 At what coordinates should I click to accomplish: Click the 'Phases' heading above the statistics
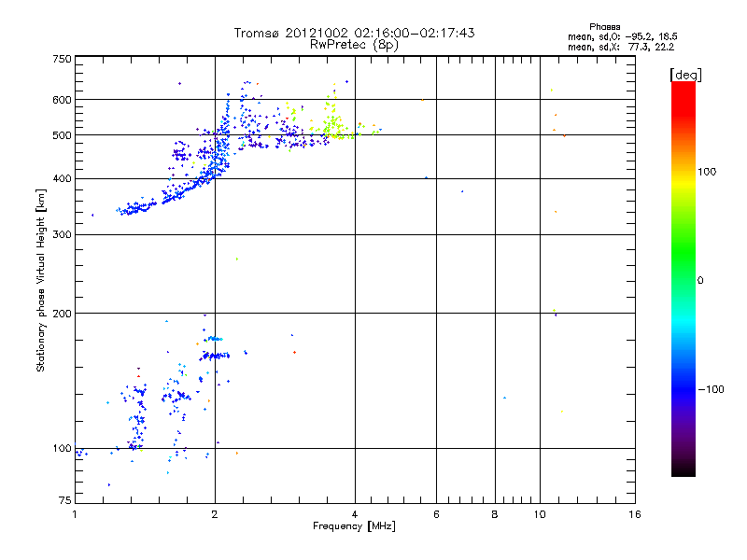pos(604,27)
